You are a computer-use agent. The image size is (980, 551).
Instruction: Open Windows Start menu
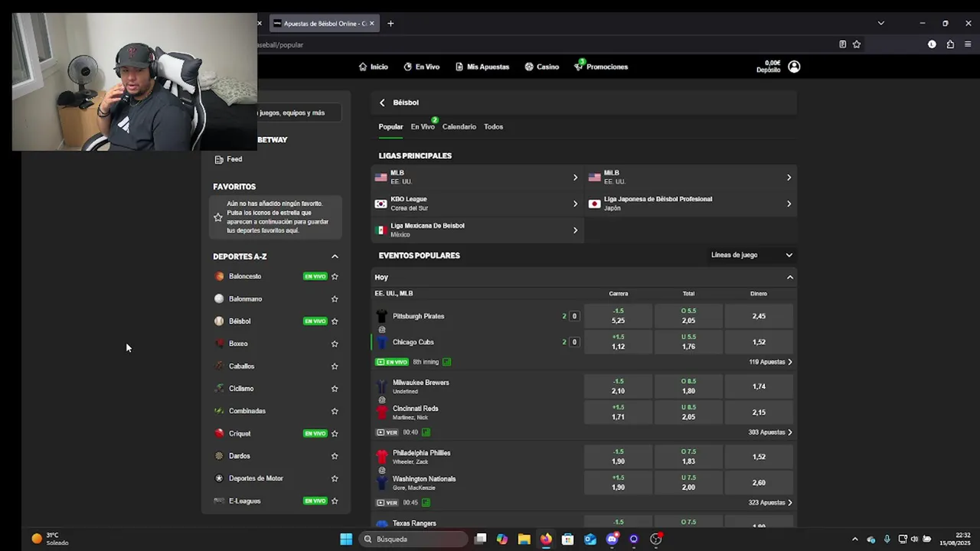[346, 539]
